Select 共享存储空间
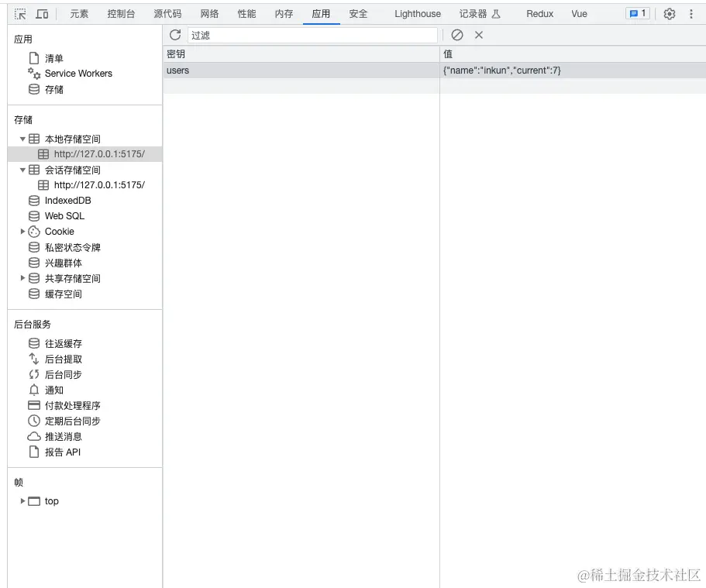 point(73,278)
